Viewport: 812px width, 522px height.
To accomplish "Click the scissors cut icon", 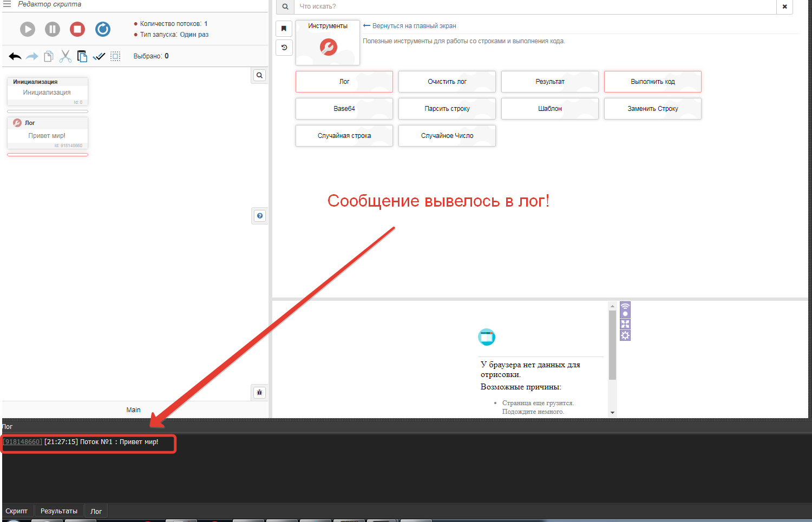I will point(66,56).
